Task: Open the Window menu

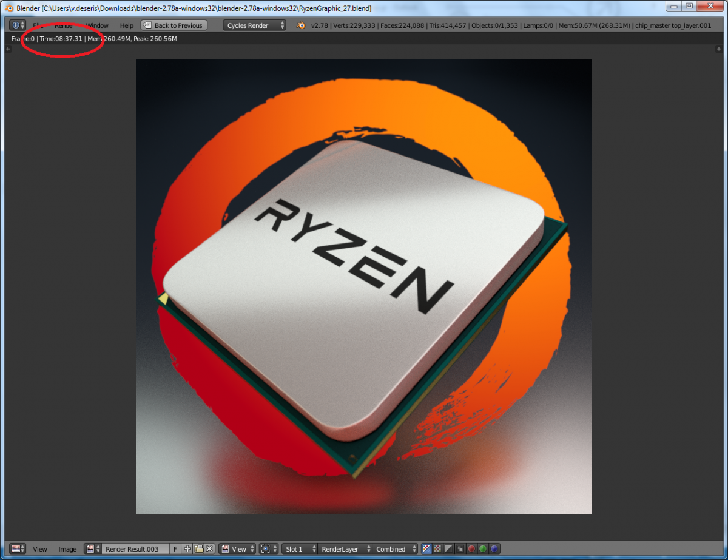Action: [x=97, y=25]
